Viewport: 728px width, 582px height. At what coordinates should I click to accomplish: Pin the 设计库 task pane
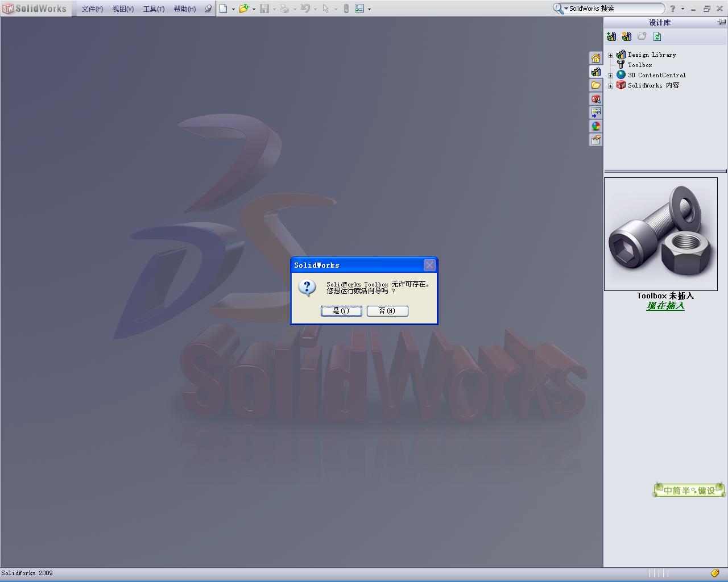[721, 22]
